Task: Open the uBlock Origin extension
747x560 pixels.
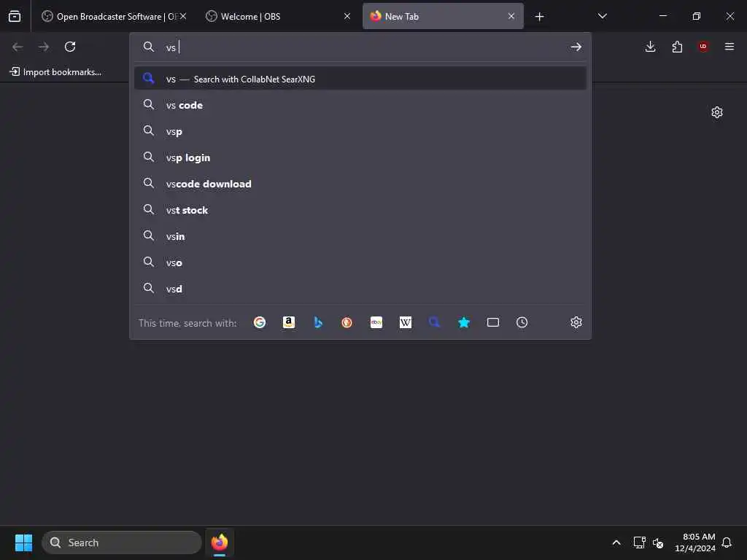Action: pos(703,47)
